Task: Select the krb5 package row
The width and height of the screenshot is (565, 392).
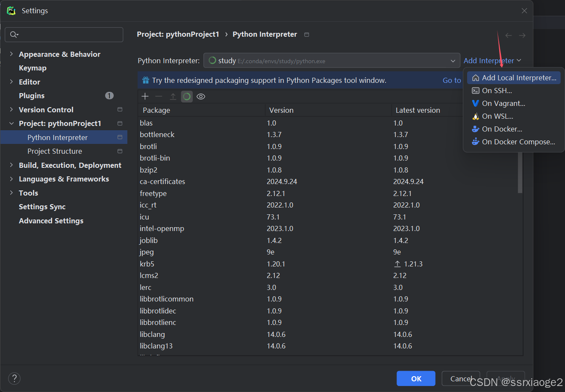Action: 328,264
